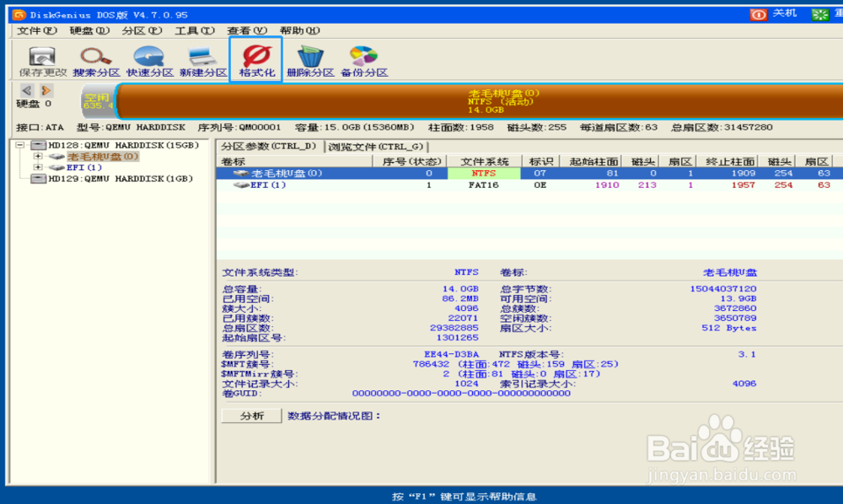Click the 新建分区 new partition icon
Viewport: 843px width, 504px height.
tap(202, 57)
